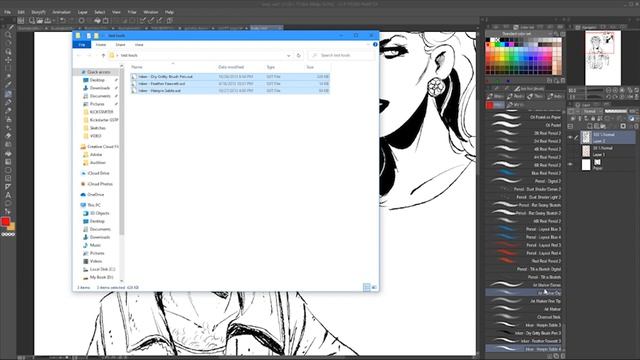
Task: Click the Explorer up-one-level arrow
Action: pyautogui.click(x=103, y=55)
